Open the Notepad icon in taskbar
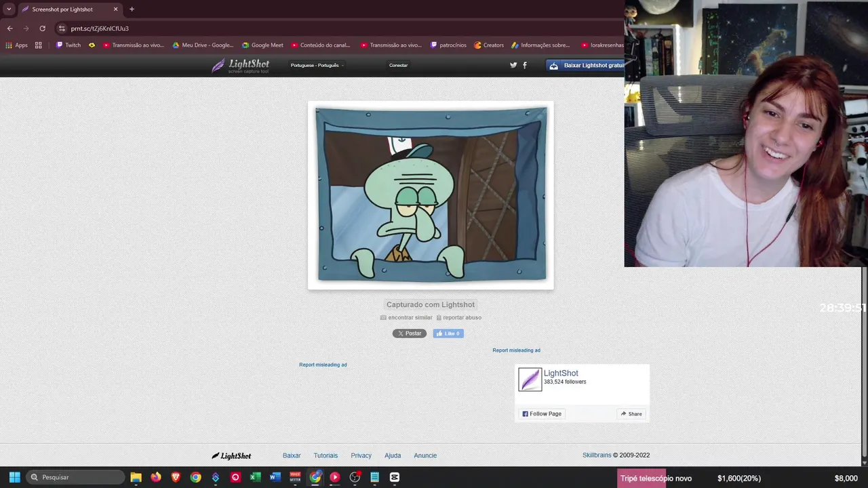The width and height of the screenshot is (868, 488). coord(374,477)
